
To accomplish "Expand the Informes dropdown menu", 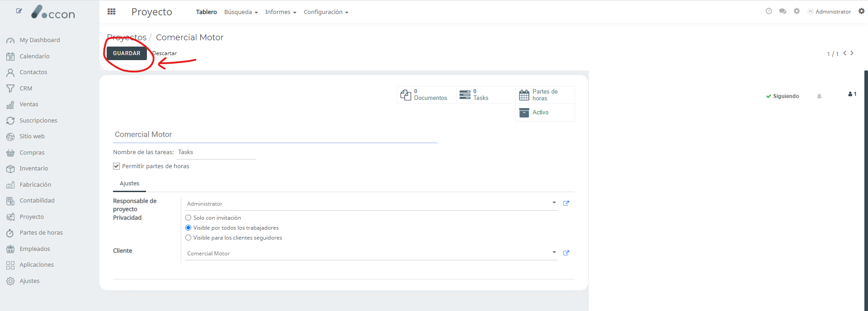I will coord(281,12).
